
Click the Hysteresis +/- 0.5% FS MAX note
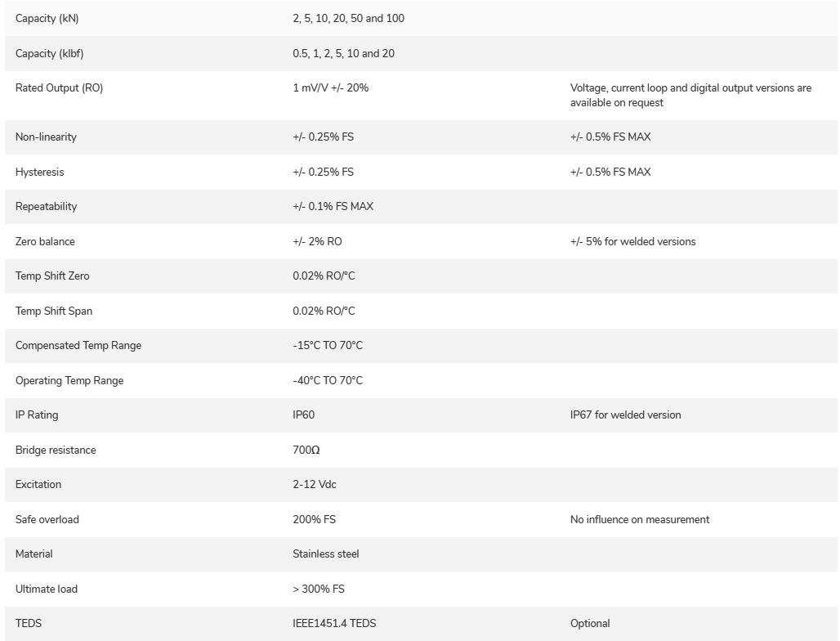tap(610, 172)
